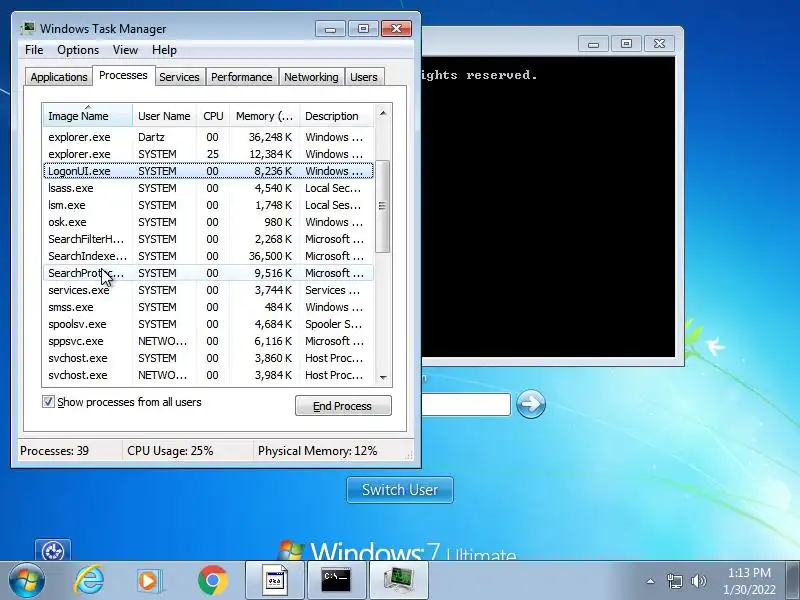Image resolution: width=800 pixels, height=600 pixels.
Task: Launch Internet Explorer from taskbar
Action: tap(89, 580)
